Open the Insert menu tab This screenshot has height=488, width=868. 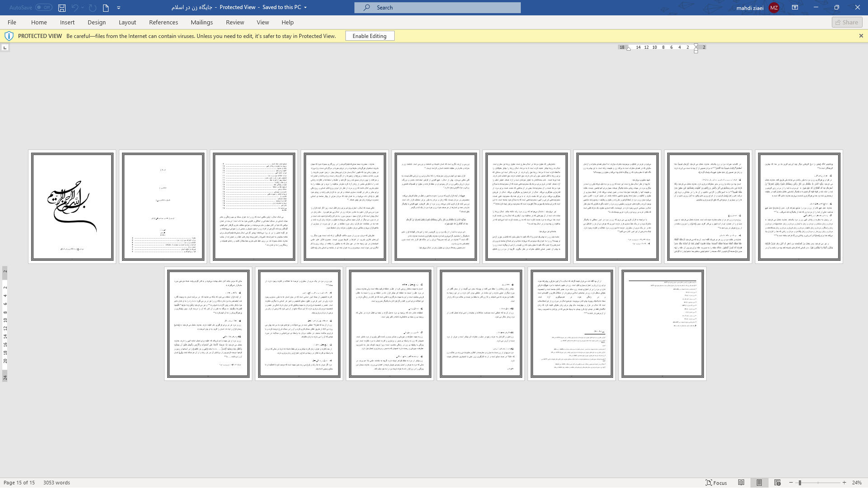pyautogui.click(x=67, y=22)
